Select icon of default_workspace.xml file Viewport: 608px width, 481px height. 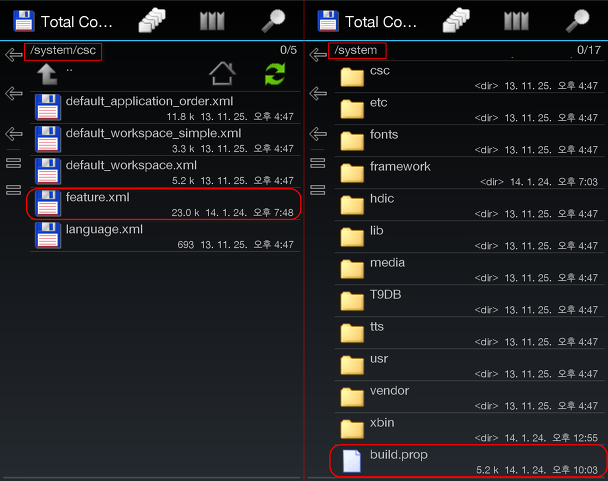point(48,171)
